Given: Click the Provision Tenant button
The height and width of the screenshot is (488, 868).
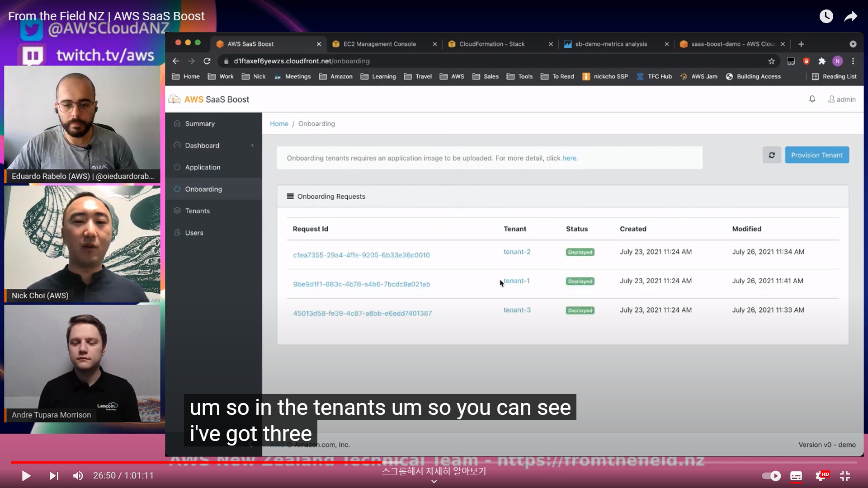Looking at the screenshot, I should pos(816,155).
